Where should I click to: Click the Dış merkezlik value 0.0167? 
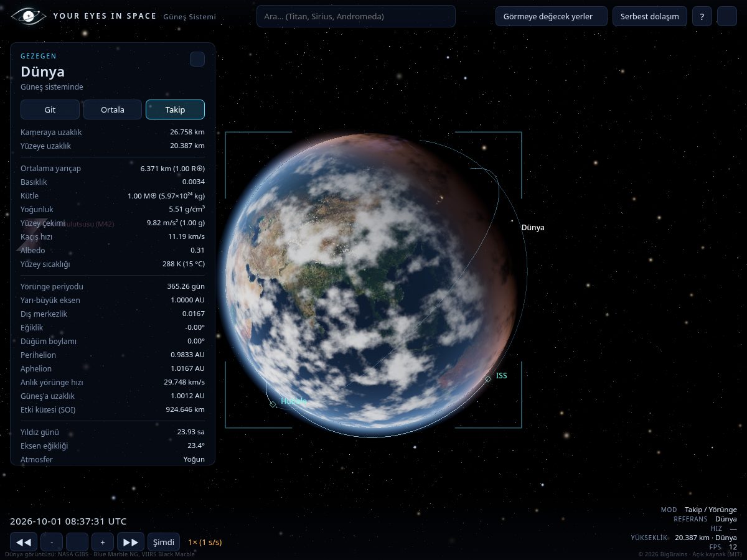click(194, 314)
